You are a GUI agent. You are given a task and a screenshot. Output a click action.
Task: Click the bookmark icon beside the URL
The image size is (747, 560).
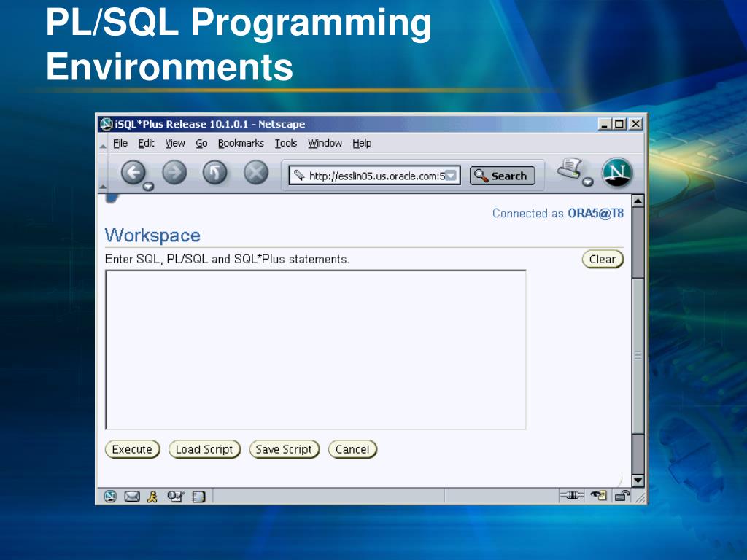[x=298, y=176]
